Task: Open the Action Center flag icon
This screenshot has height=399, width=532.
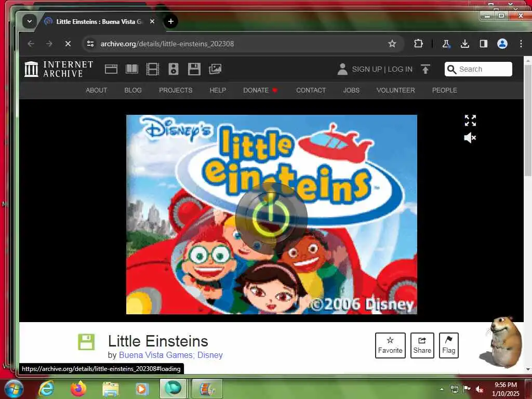Action: point(467,389)
